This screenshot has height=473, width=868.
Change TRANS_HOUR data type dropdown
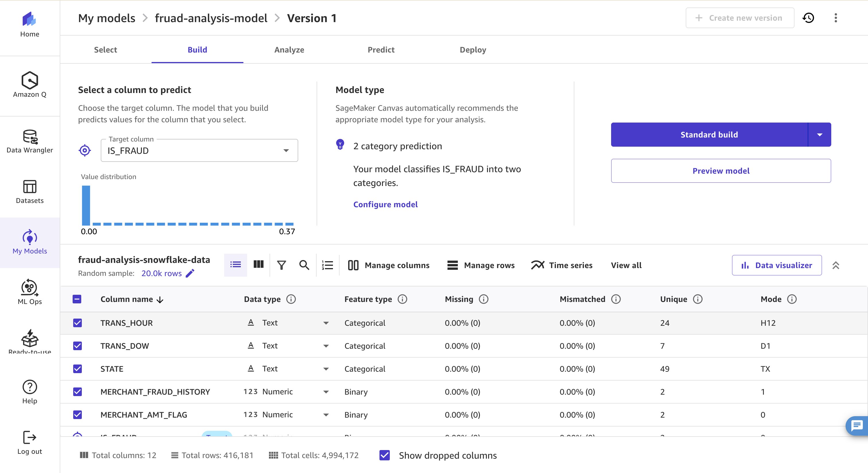[x=326, y=323]
